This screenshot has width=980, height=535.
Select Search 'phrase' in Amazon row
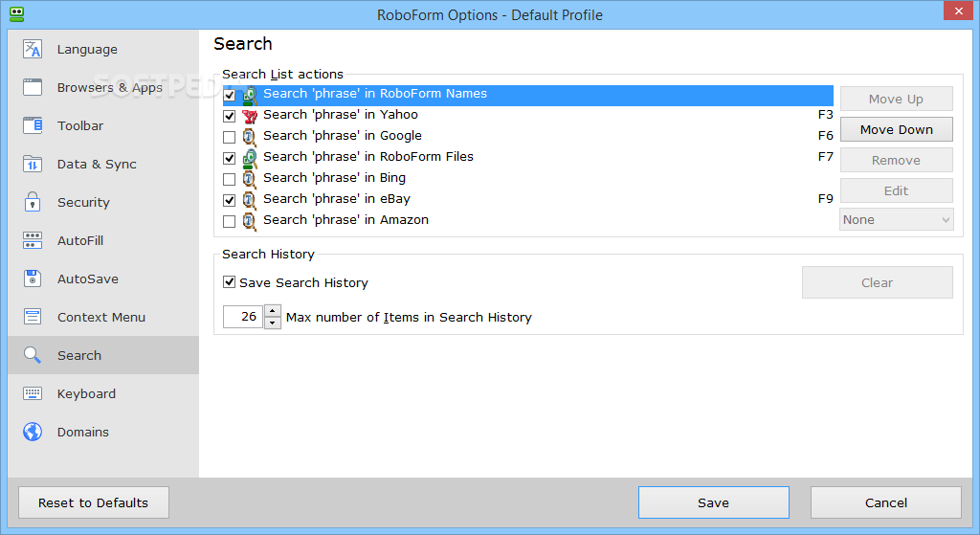click(528, 220)
